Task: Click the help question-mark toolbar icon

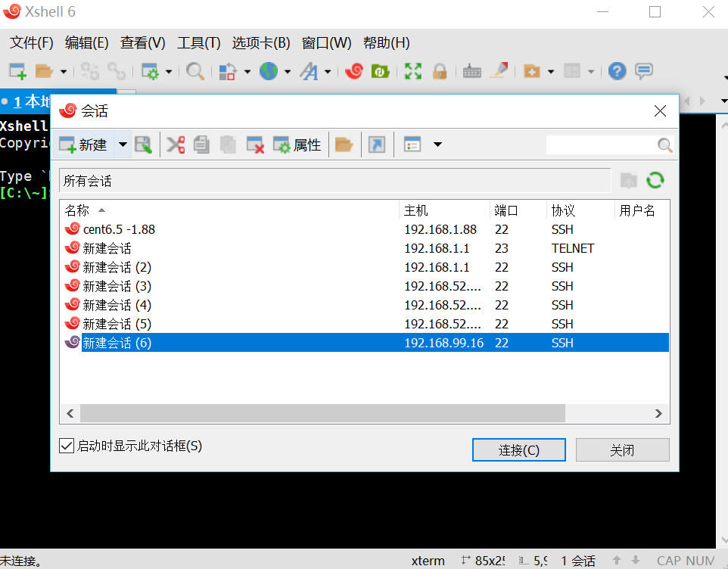Action: click(617, 71)
